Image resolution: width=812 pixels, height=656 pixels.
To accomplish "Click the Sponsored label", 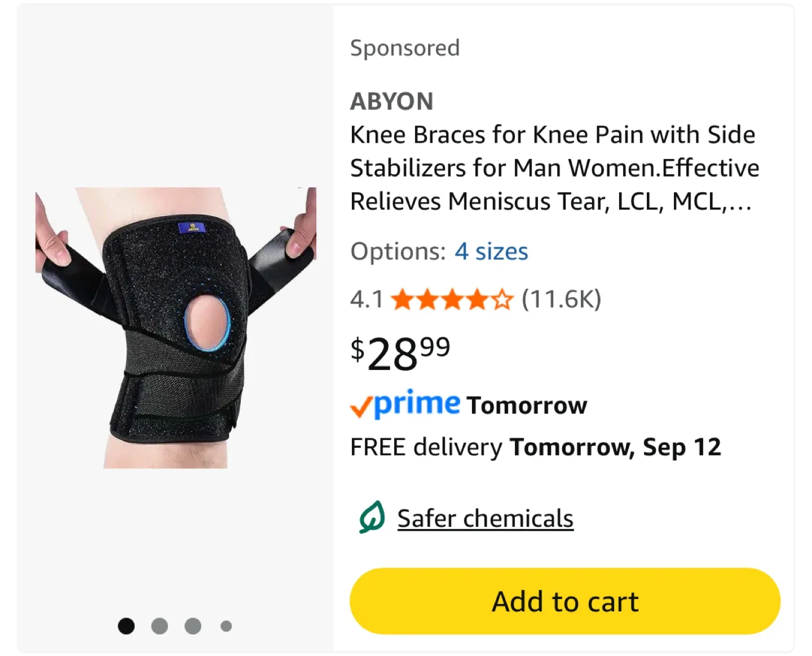I will pyautogui.click(x=405, y=47).
